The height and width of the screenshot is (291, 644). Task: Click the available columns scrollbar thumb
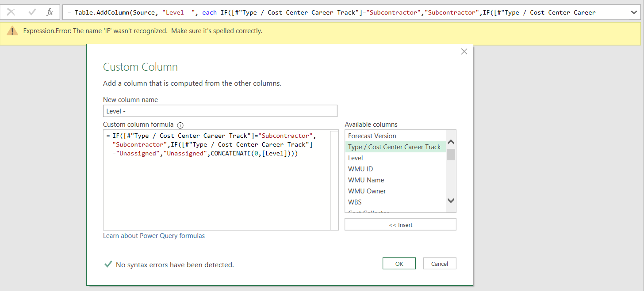click(x=451, y=155)
